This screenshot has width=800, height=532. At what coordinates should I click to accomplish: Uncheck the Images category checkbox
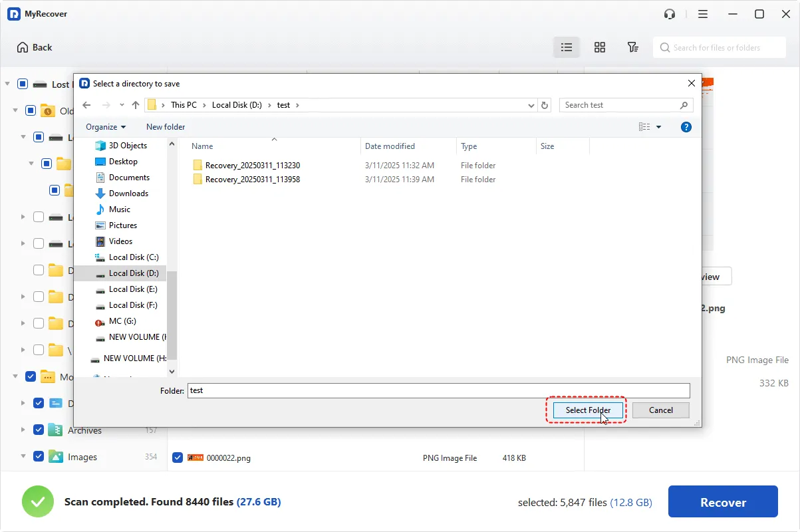[39, 457]
